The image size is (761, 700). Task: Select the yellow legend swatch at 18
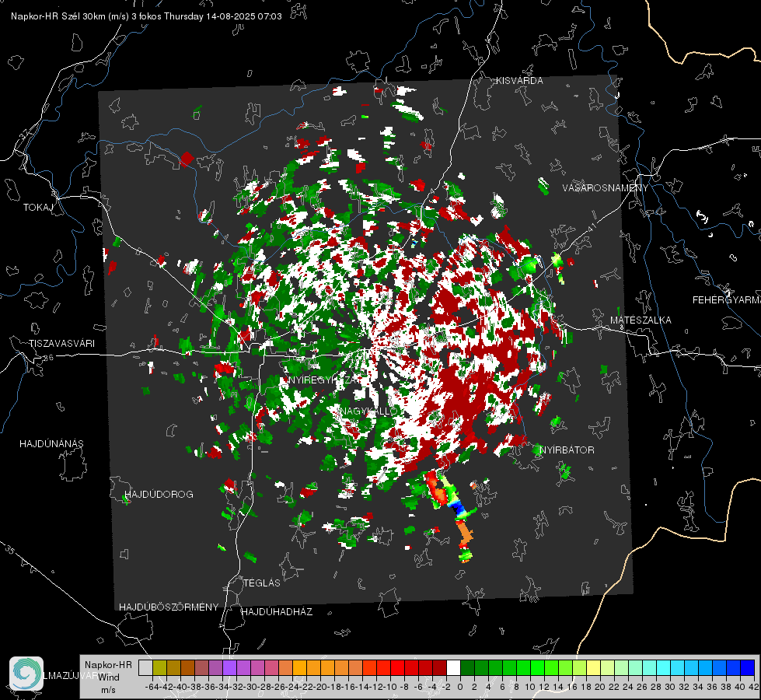pos(593,668)
